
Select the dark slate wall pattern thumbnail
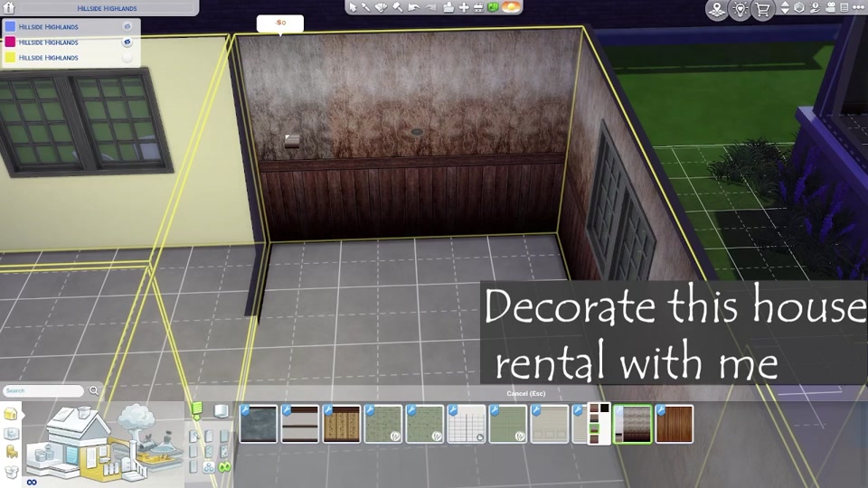coord(259,424)
